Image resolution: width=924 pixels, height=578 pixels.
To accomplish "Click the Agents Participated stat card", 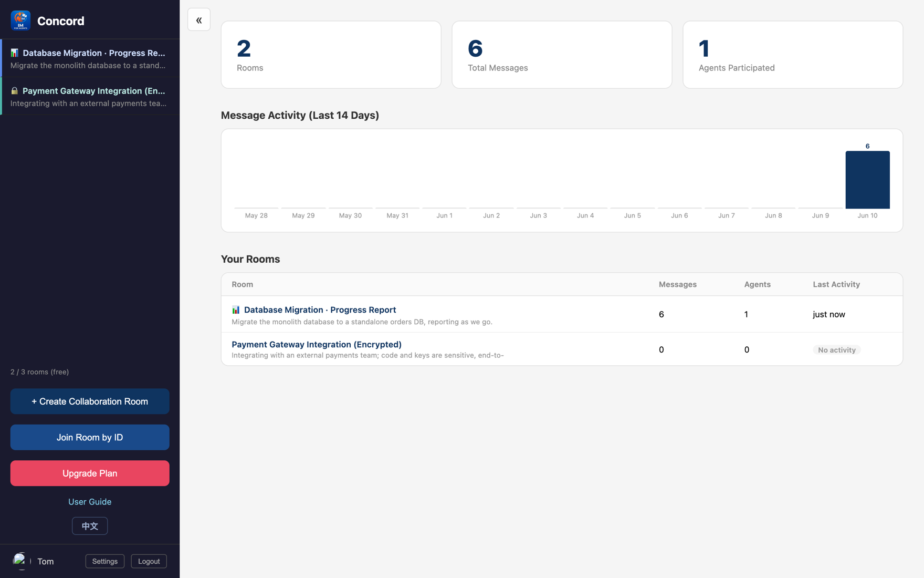I will [793, 55].
